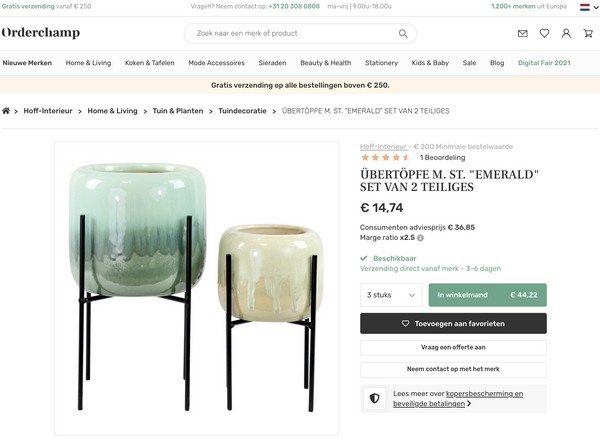600x446 pixels.
Task: Open the language flag dropdown
Action: (585, 6)
